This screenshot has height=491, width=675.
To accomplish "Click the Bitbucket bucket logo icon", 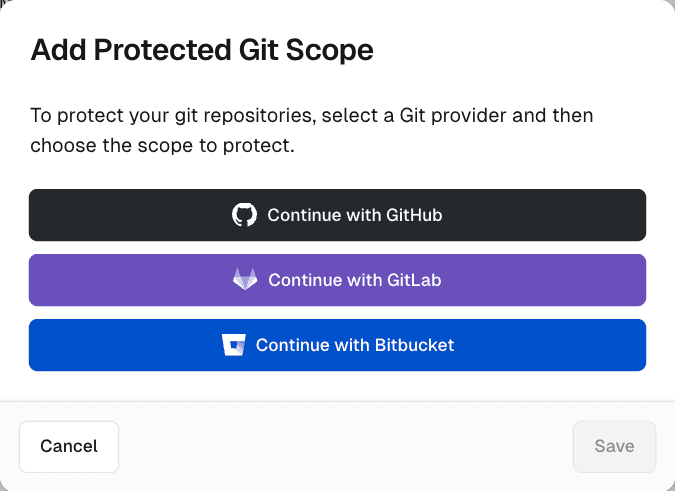I will point(233,345).
